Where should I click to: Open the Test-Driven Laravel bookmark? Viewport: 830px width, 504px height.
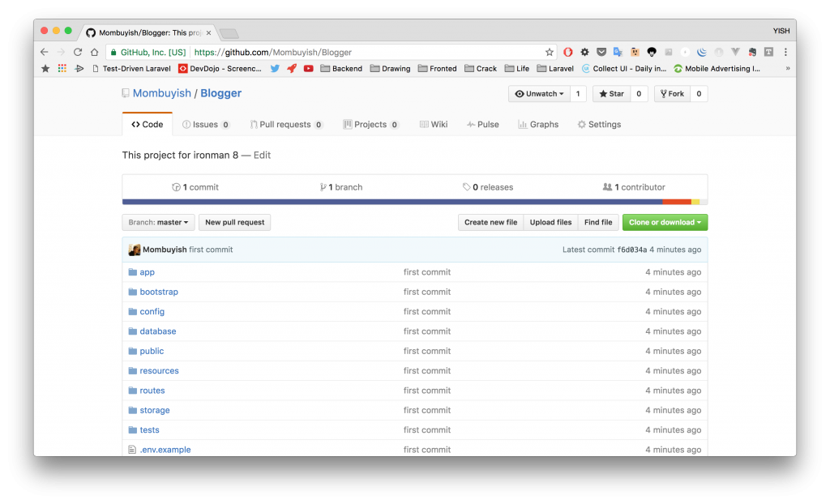pyautogui.click(x=131, y=68)
